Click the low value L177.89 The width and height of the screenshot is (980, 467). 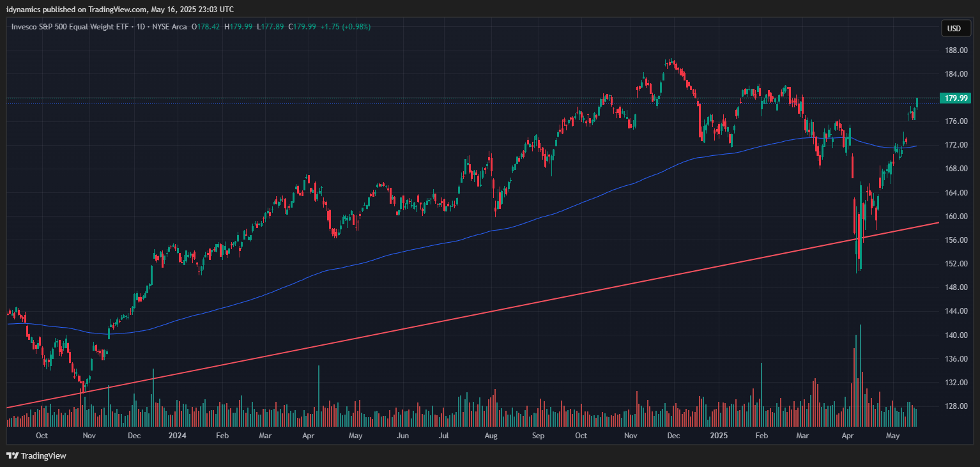point(270,27)
